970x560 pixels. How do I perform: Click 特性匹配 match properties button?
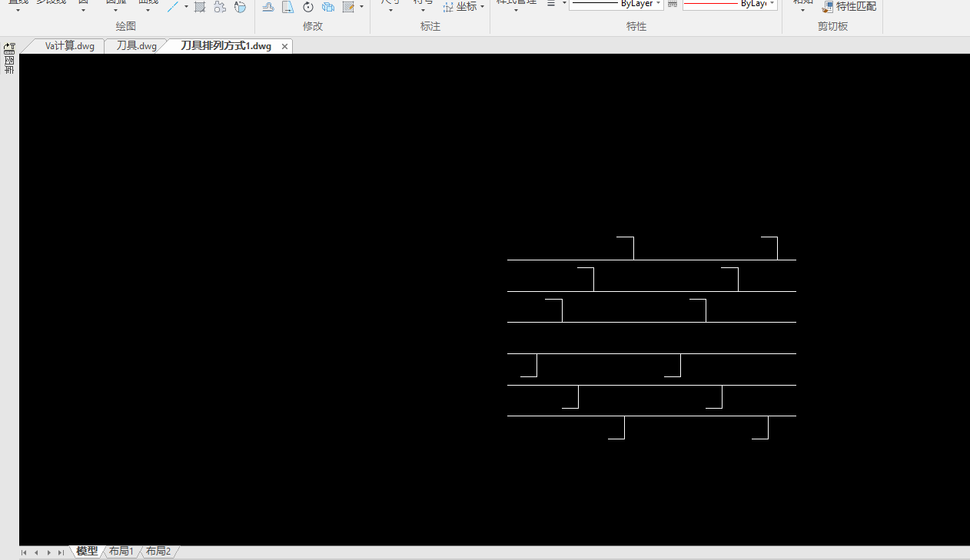point(849,6)
